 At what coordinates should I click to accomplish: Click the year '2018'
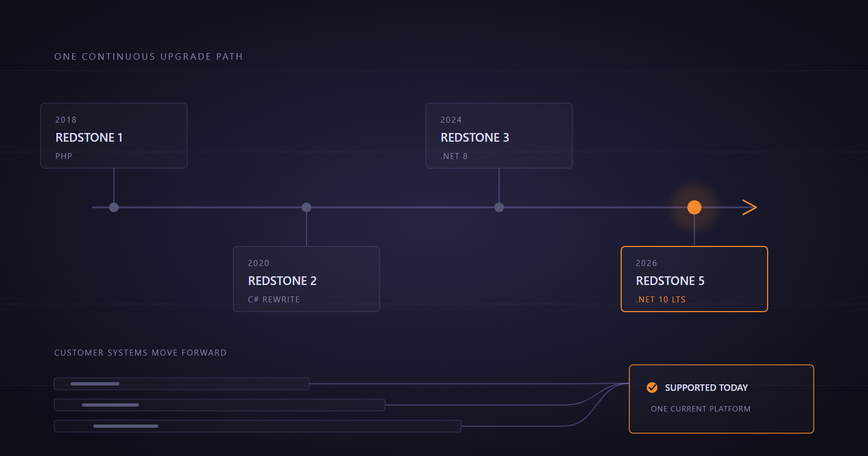(x=66, y=120)
